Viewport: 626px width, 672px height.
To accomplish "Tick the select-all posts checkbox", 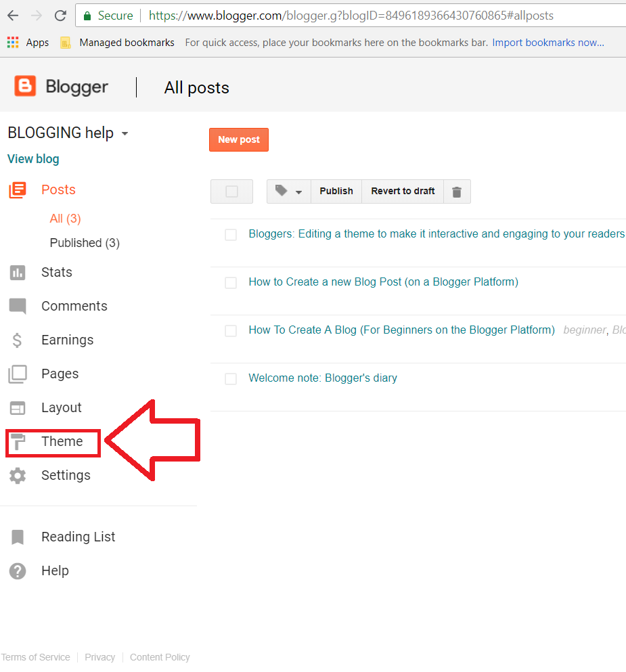I will coord(232,192).
